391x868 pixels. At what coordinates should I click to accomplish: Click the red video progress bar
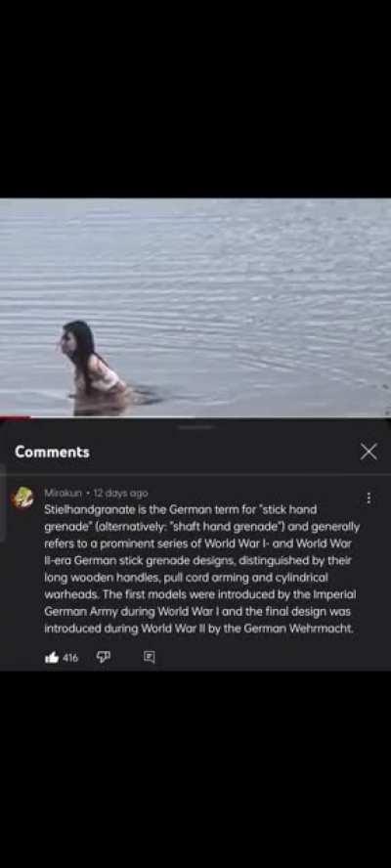(x=15, y=416)
